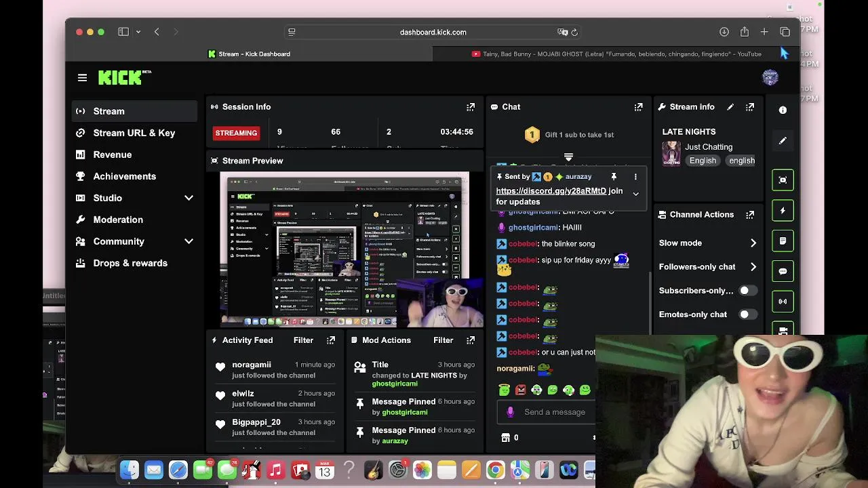The width and height of the screenshot is (868, 488).
Task: Switch to the YouTube MOJABI GHOST tab
Action: pos(616,54)
